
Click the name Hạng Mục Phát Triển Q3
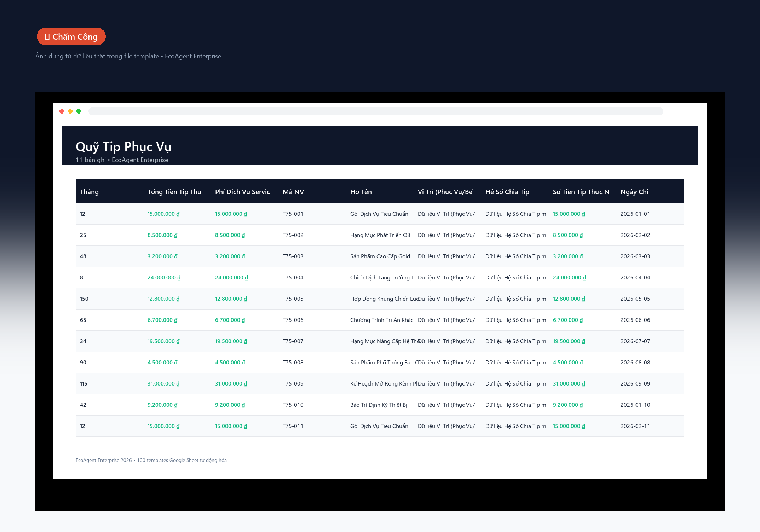point(380,235)
